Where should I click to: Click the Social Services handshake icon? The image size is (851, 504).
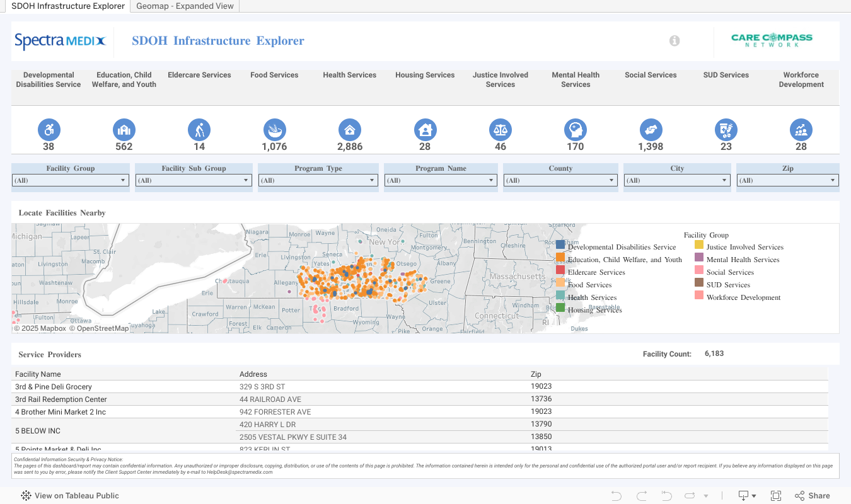click(651, 130)
